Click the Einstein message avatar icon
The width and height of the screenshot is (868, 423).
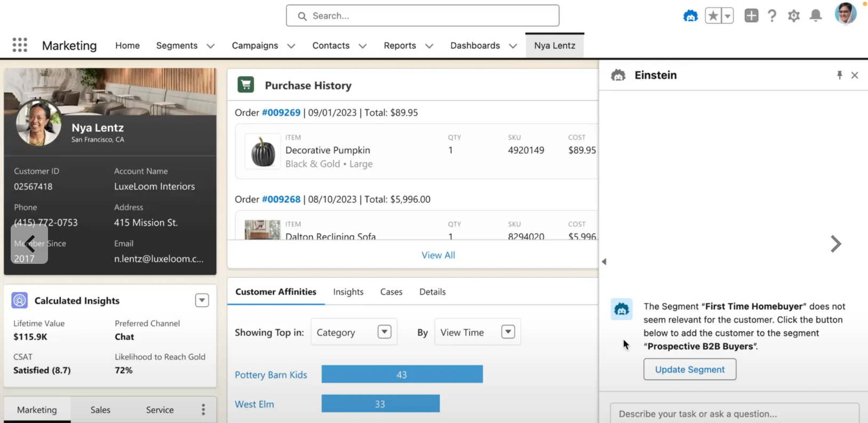(622, 309)
